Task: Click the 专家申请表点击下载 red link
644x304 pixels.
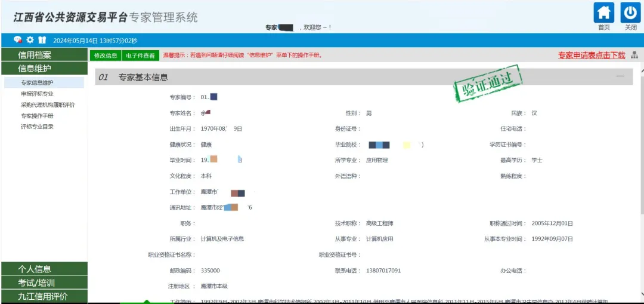Action: pyautogui.click(x=591, y=55)
